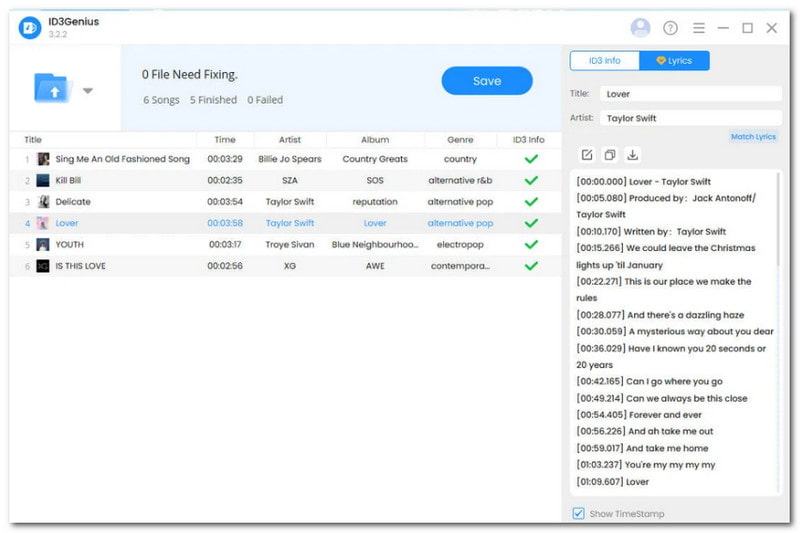Click the artist cell SZA
The width and height of the screenshot is (800, 533).
click(289, 180)
